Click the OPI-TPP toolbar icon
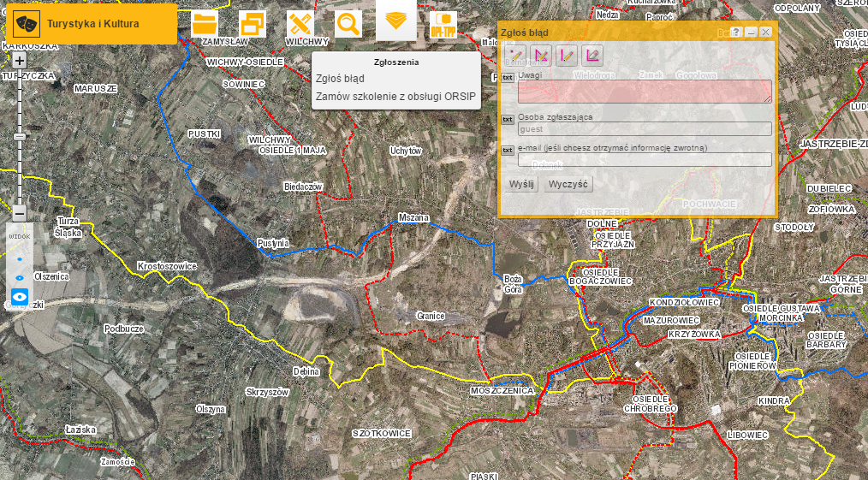The width and height of the screenshot is (868, 480). click(443, 24)
